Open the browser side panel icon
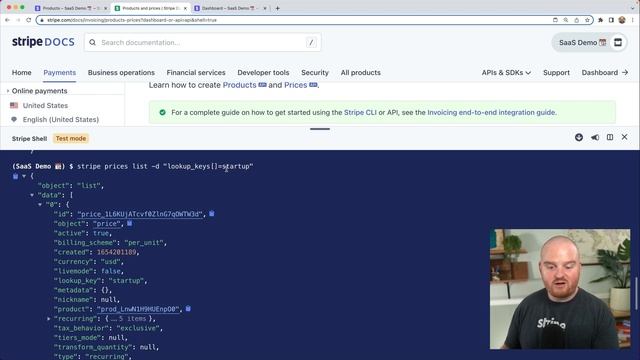The width and height of the screenshot is (640, 360). (x=611, y=20)
